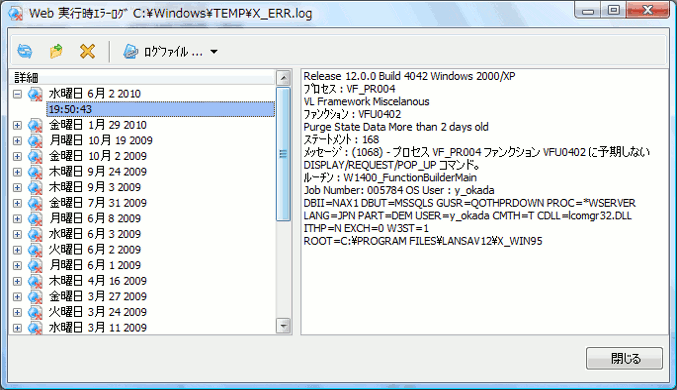The image size is (677, 390).
Task: Click the error icon beside 金曜日 1月 29 2010
Action: tap(35, 125)
